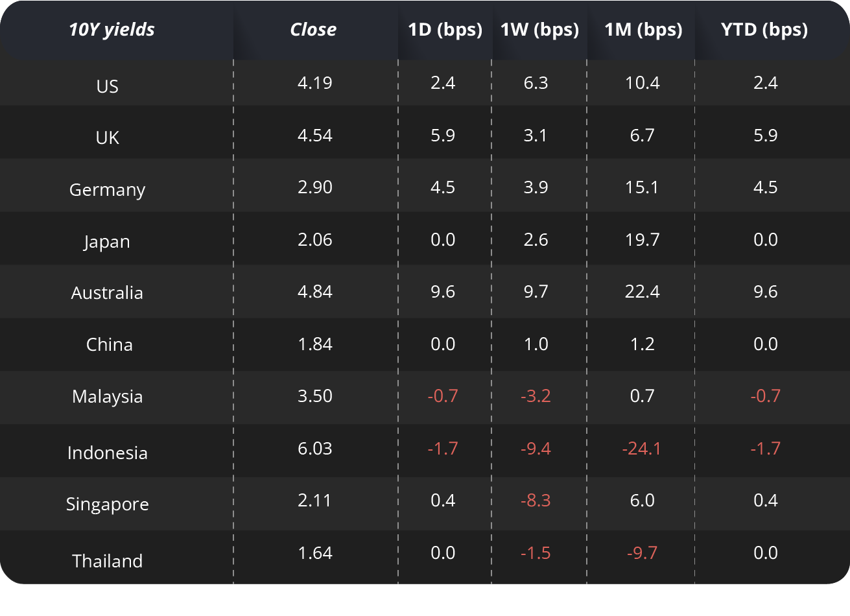Click Germany's 1M value 15.1
This screenshot has height=616, width=850.
[642, 187]
